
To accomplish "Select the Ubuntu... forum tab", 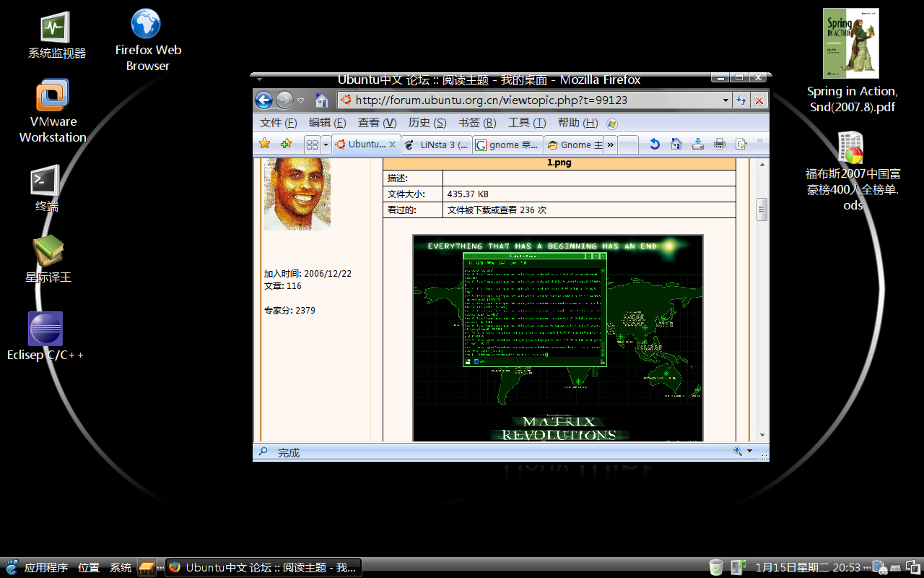I will pos(365,144).
